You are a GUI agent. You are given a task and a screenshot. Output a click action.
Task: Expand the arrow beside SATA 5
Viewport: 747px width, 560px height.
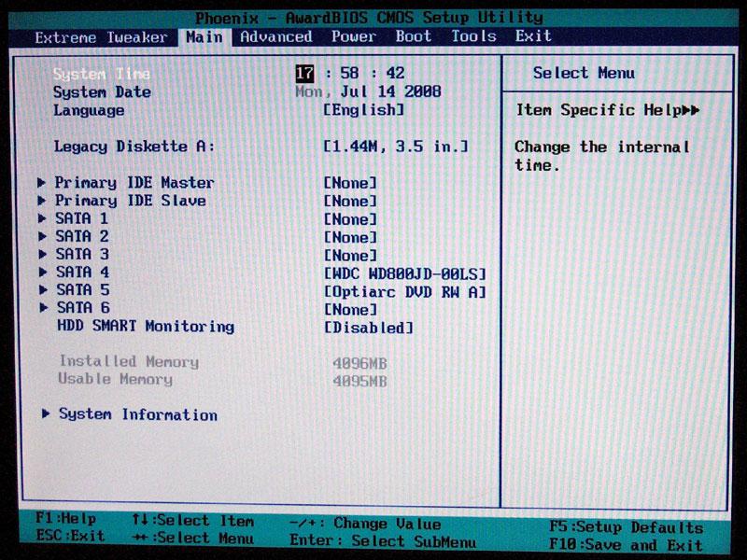(43, 290)
